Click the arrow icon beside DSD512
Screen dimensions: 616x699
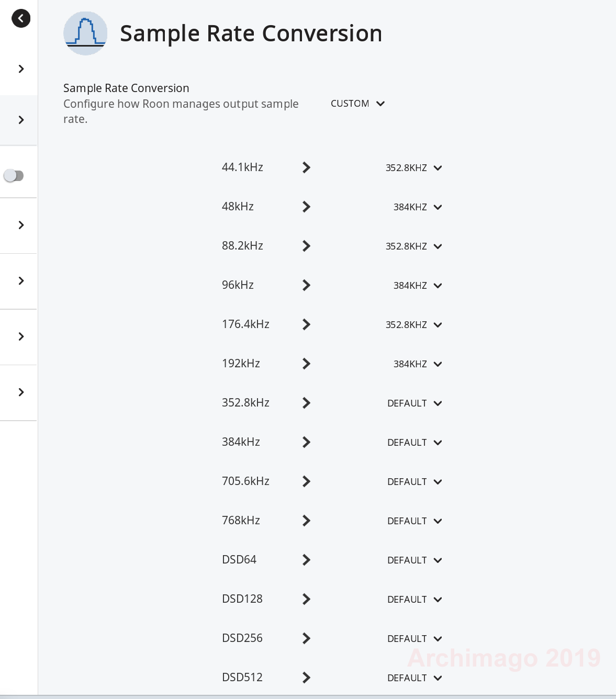point(307,678)
